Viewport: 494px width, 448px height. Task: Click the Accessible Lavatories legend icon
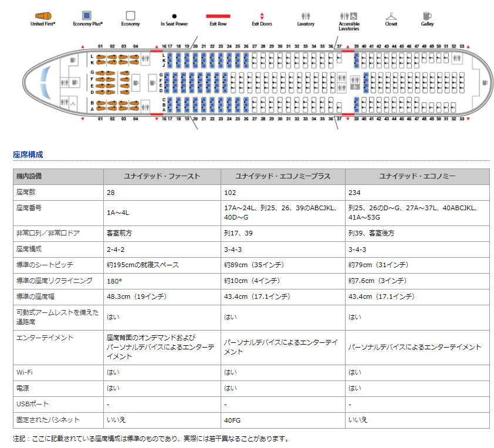(x=349, y=16)
